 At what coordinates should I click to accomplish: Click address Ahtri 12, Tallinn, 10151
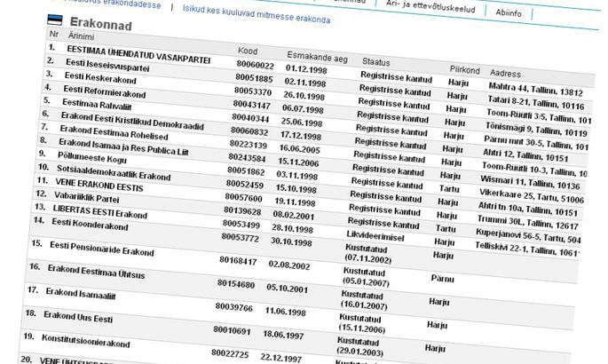(525, 155)
